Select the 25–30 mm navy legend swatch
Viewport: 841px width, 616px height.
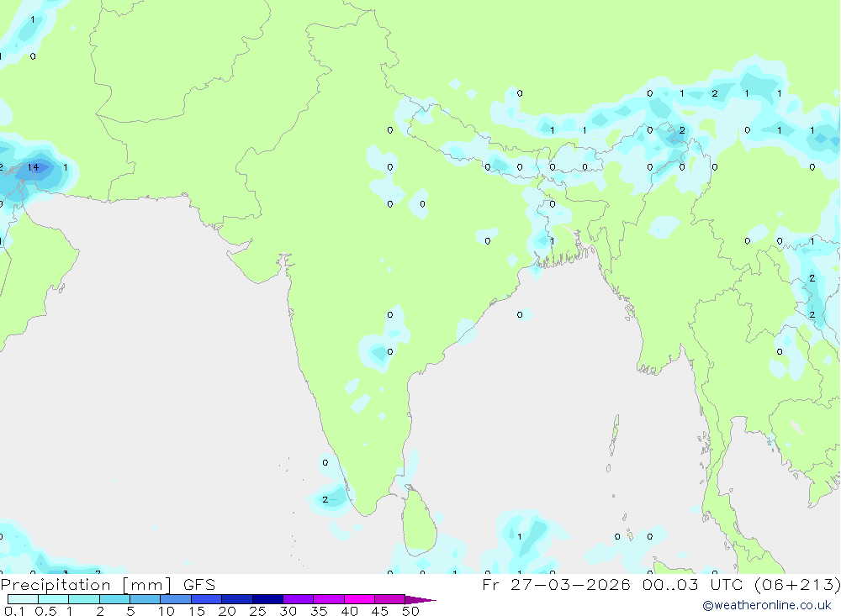267,599
